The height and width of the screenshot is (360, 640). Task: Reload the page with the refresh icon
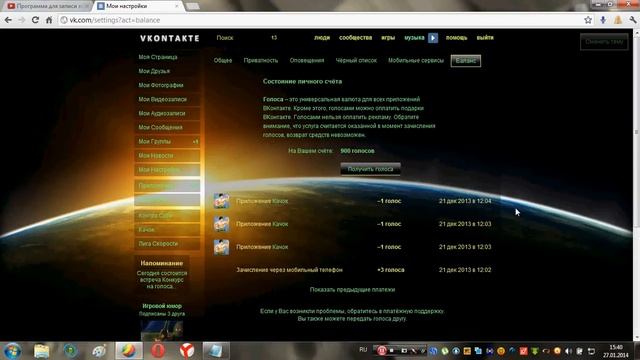[x=35, y=20]
